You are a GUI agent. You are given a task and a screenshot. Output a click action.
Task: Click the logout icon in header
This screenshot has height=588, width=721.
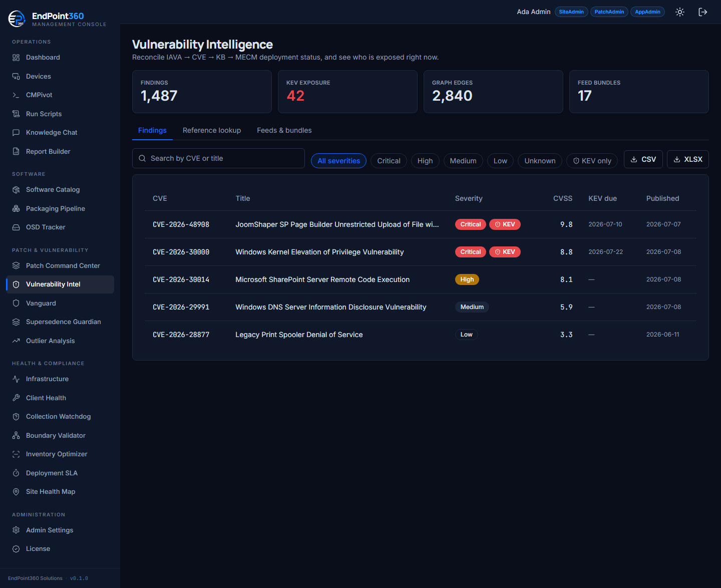(703, 12)
